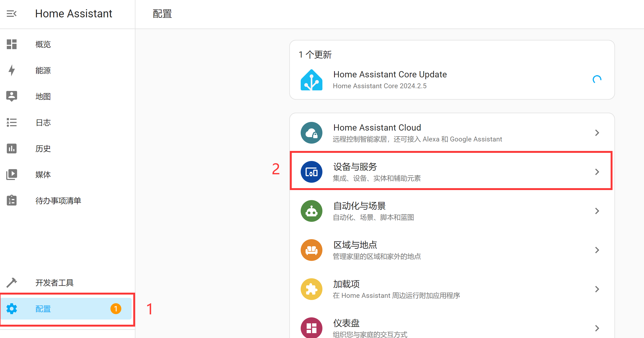Viewport: 644px width, 338px height.
Task: Collapse the sidebar with the hamburger icon
Action: coord(12,14)
